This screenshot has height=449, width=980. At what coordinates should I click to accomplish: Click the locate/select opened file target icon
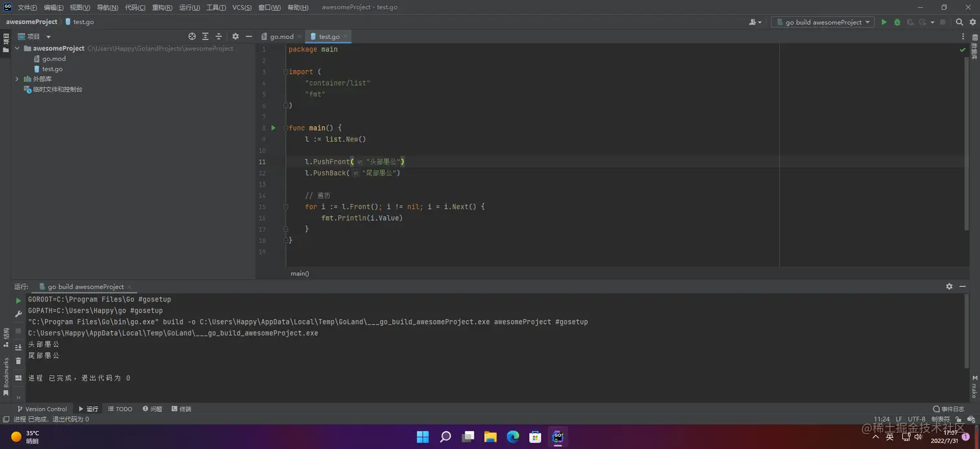(x=192, y=36)
